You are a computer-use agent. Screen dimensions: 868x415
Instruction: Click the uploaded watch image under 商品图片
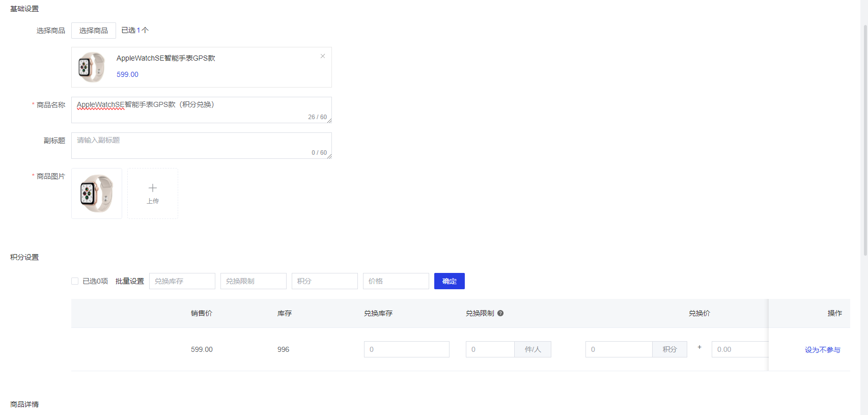click(x=97, y=193)
